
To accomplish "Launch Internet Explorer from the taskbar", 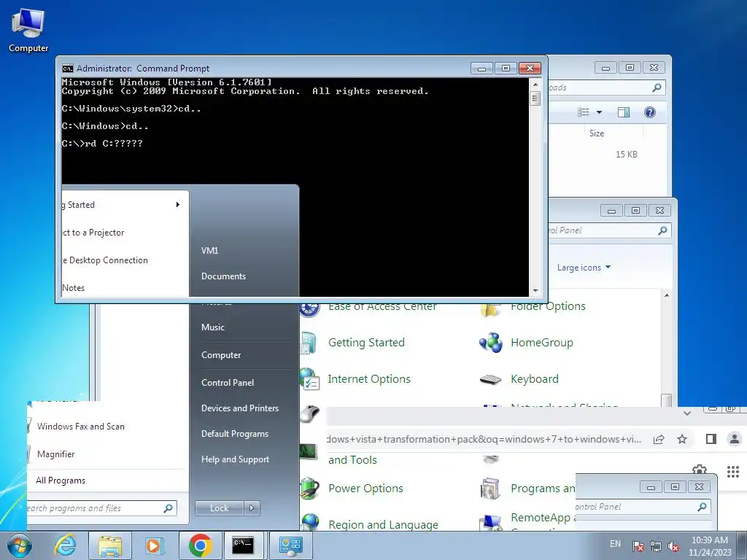I will pos(65,545).
